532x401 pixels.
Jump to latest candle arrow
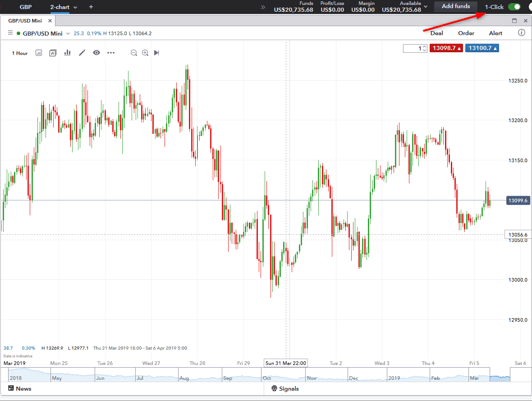click(156, 53)
